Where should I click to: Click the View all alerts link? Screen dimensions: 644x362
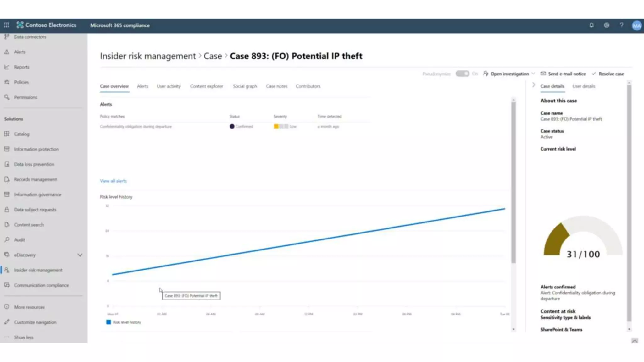pos(113,181)
